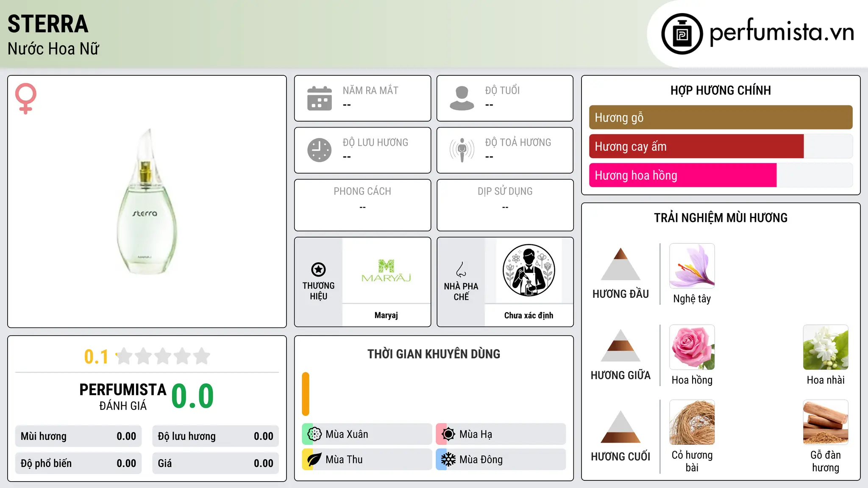Click the Hương giữa pyramid icon
Viewport: 868px width, 488px height.
pyautogui.click(x=620, y=345)
